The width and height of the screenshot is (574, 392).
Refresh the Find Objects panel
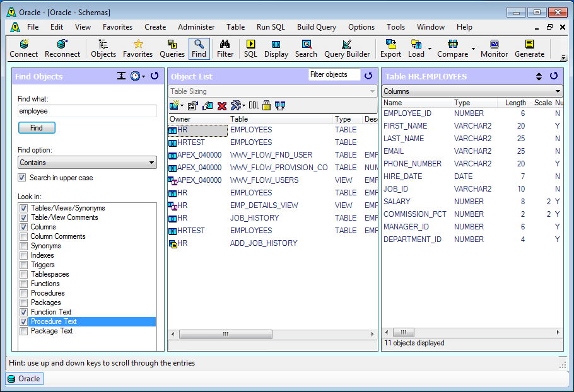pos(155,76)
